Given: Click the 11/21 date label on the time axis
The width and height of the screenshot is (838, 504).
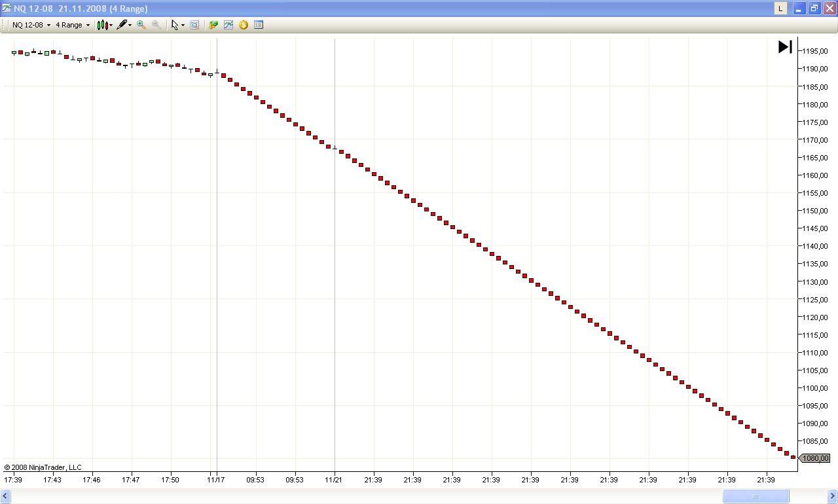Looking at the screenshot, I should [x=334, y=480].
